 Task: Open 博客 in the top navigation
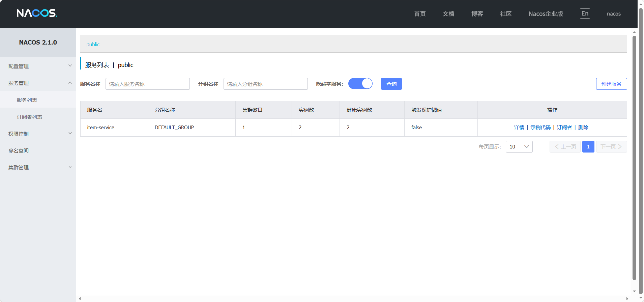click(x=477, y=14)
